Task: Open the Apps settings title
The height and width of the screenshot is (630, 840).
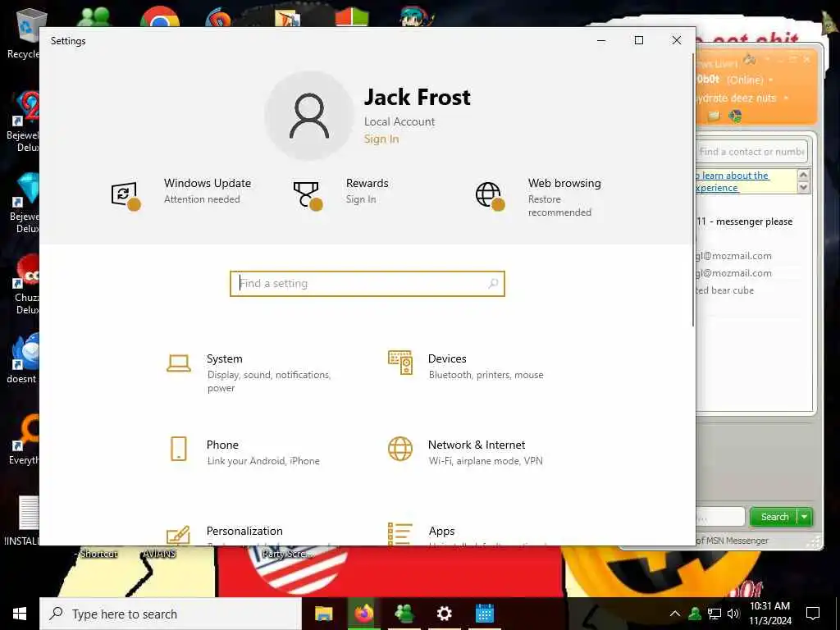Action: 441,531
